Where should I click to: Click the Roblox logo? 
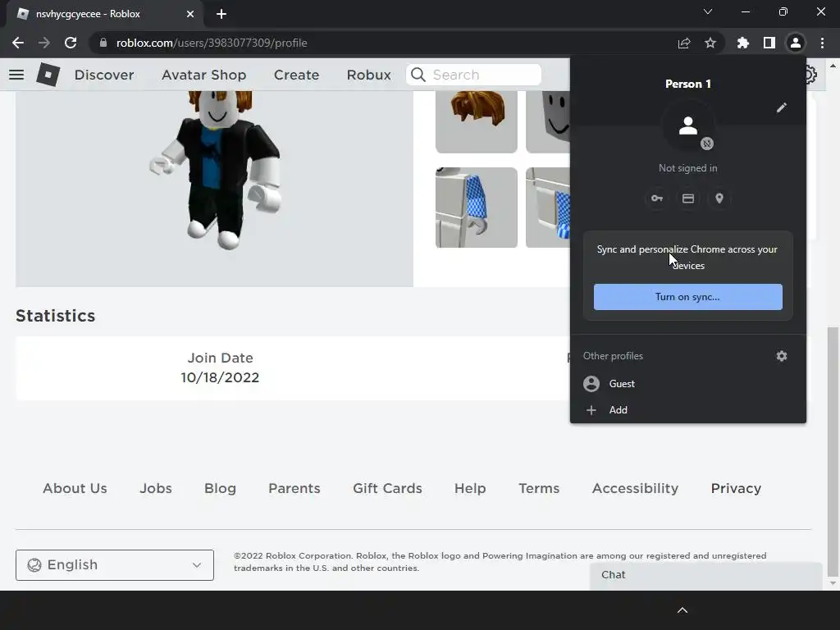(x=48, y=75)
